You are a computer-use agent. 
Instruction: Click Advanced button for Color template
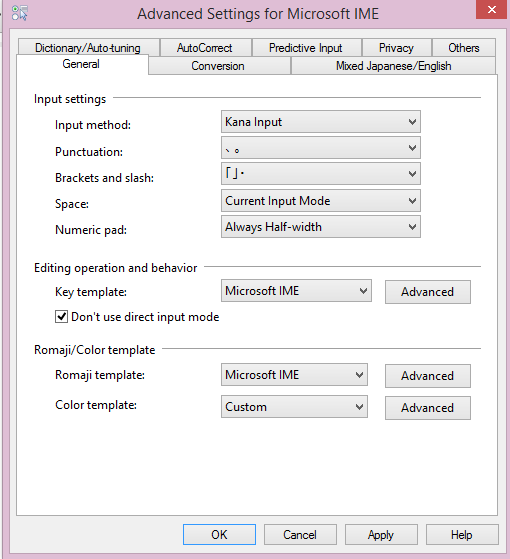(428, 408)
